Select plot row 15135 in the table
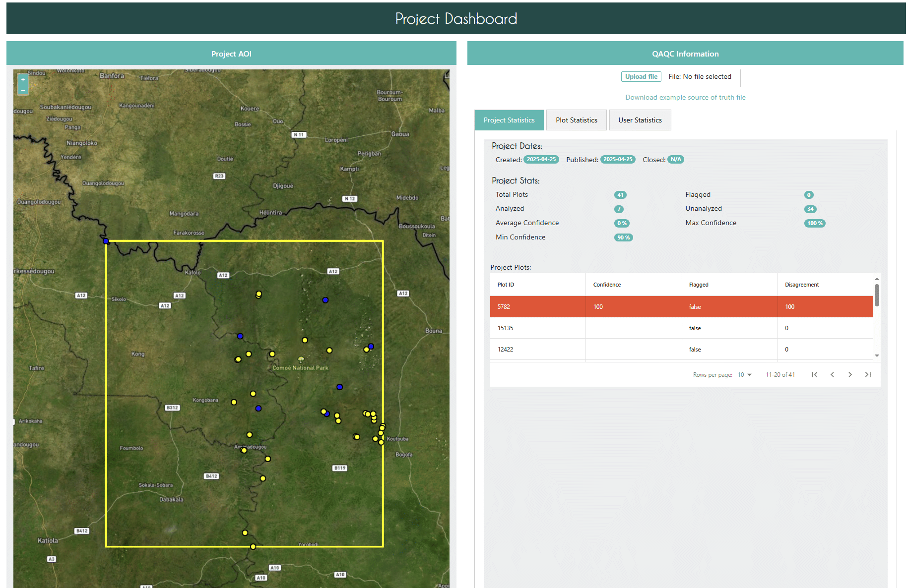The image size is (907, 588). (x=682, y=328)
